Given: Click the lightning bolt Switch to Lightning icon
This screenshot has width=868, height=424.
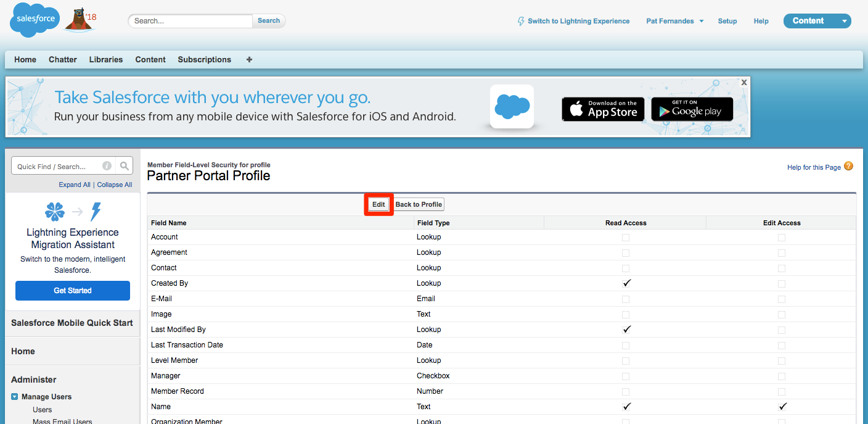Looking at the screenshot, I should [x=521, y=21].
